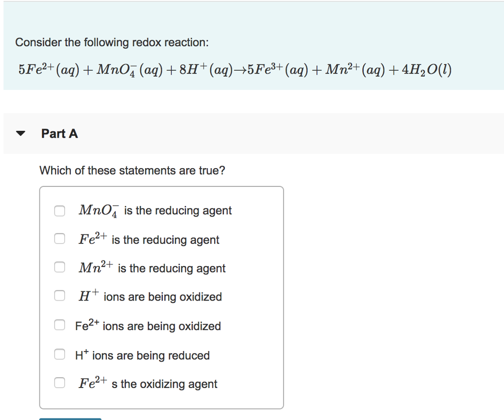Select the statement label "Fe2+ is the reducing agent"

[149, 239]
